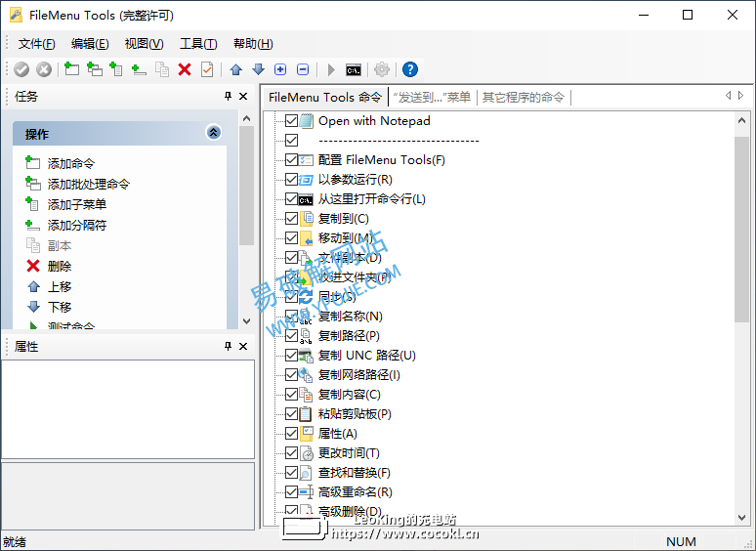Click tab strip right scroll arrow
756x551 pixels.
coord(741,96)
